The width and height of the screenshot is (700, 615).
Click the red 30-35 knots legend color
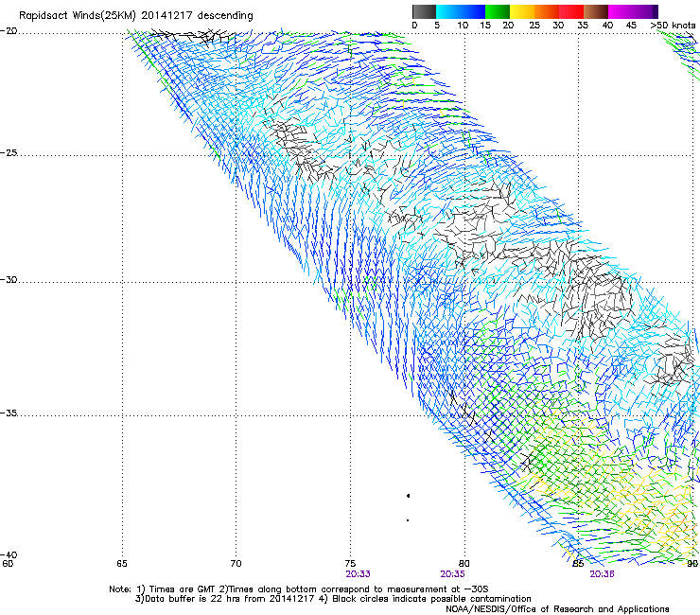click(571, 11)
